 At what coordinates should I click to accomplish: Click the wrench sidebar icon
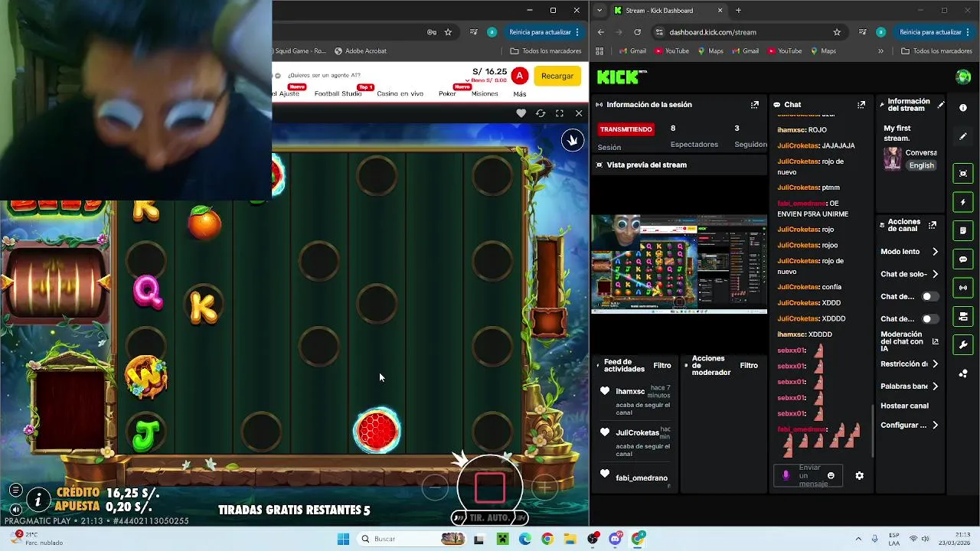coord(963,345)
